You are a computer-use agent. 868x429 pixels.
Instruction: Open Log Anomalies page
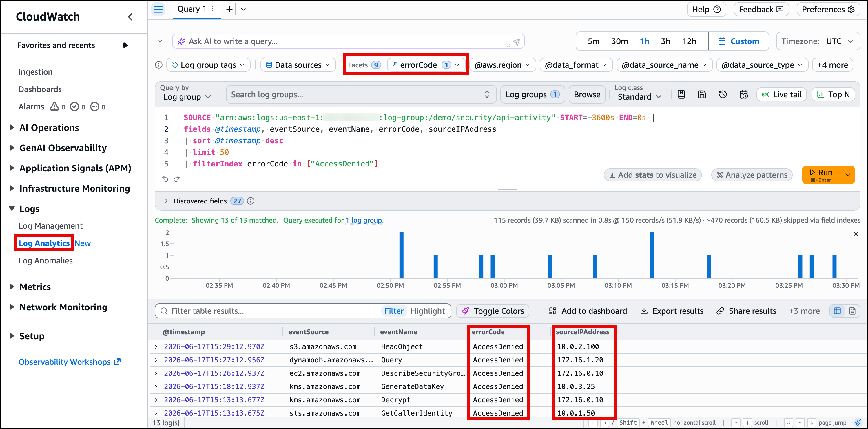(45, 261)
